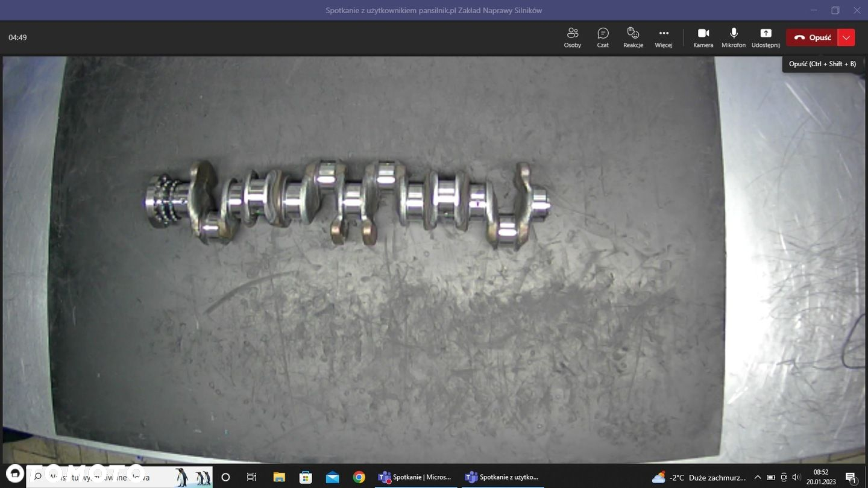Open Microsoft Store from the taskbar
The image size is (868, 488).
coord(306,477)
